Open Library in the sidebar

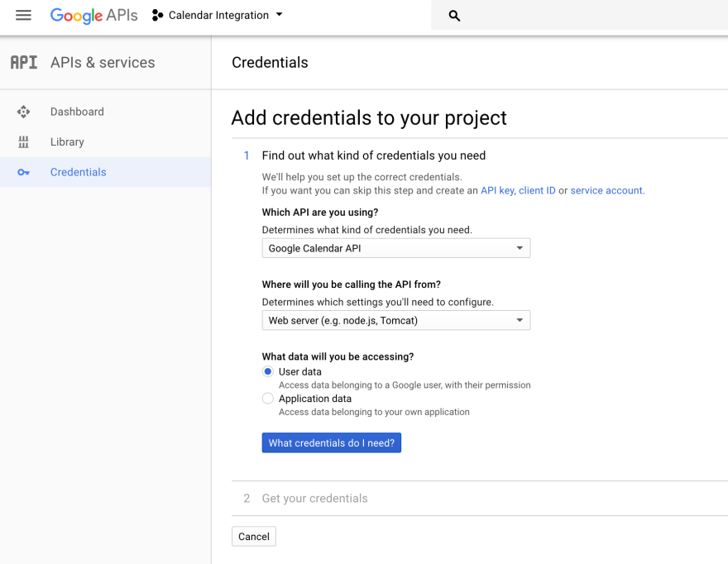[x=67, y=142]
